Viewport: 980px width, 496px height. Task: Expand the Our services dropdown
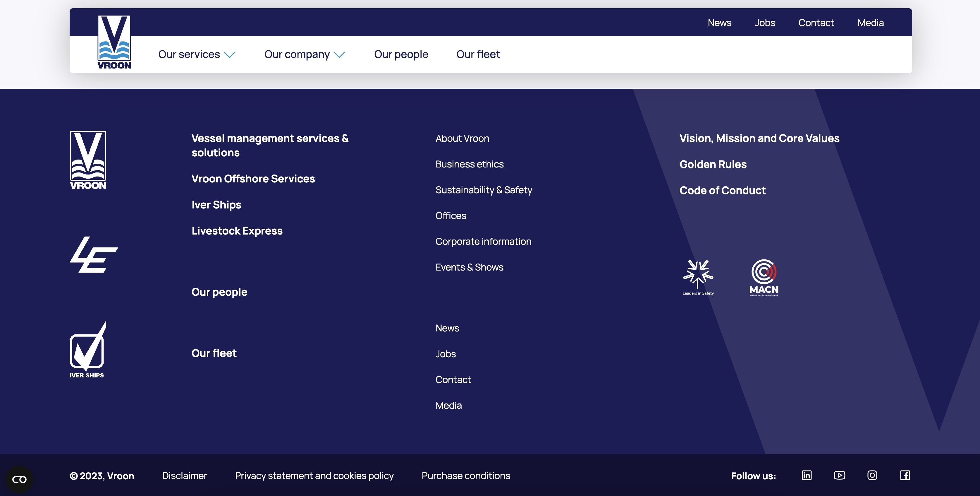pos(197,54)
